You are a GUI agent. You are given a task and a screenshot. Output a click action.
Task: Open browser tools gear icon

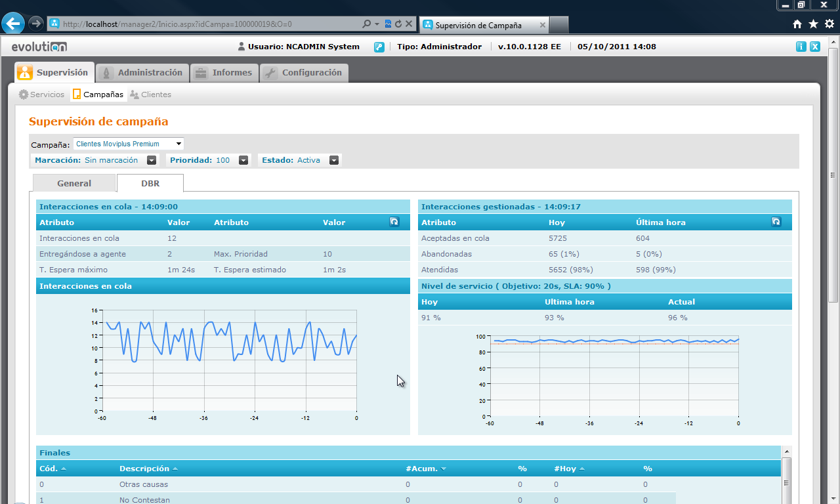[x=829, y=24]
